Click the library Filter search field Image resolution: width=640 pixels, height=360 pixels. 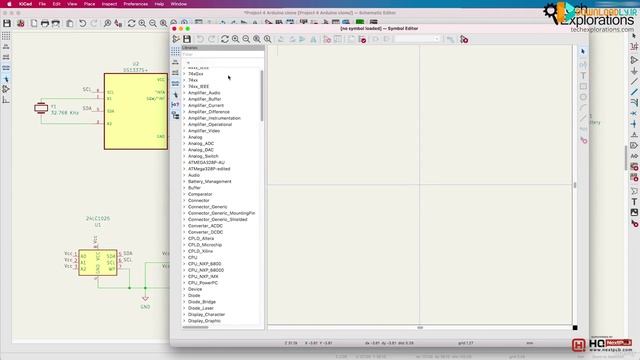(x=222, y=54)
